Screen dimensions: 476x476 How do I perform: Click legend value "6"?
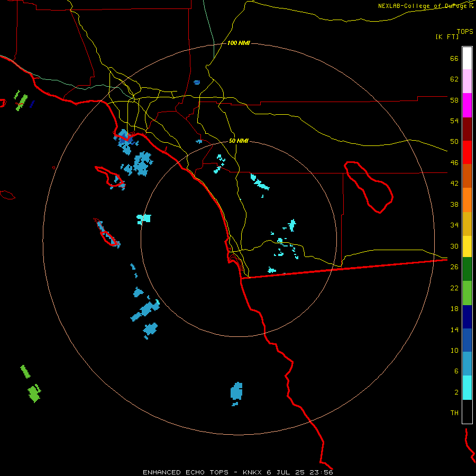click(x=456, y=371)
